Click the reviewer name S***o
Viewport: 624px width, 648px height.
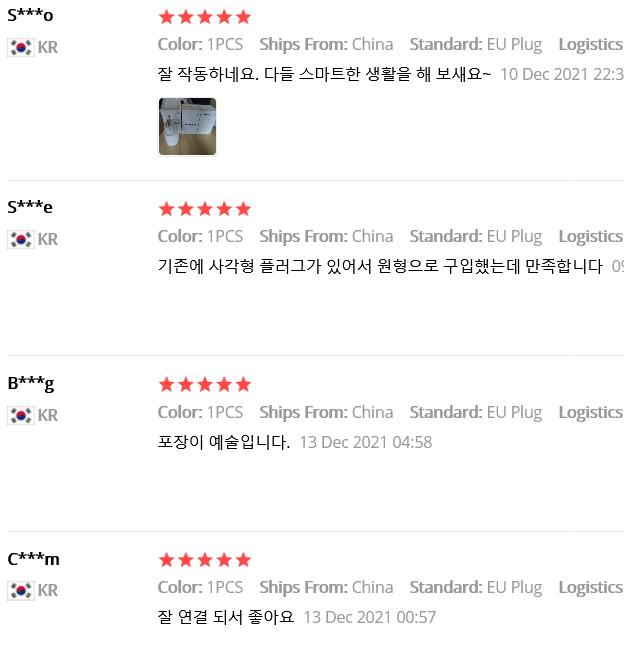point(30,16)
